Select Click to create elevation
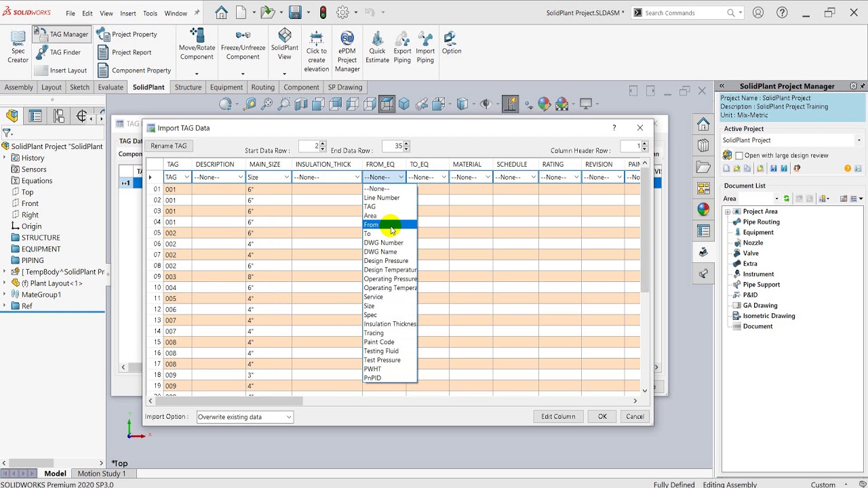Screen dimensions: 868x488 pyautogui.click(x=316, y=52)
